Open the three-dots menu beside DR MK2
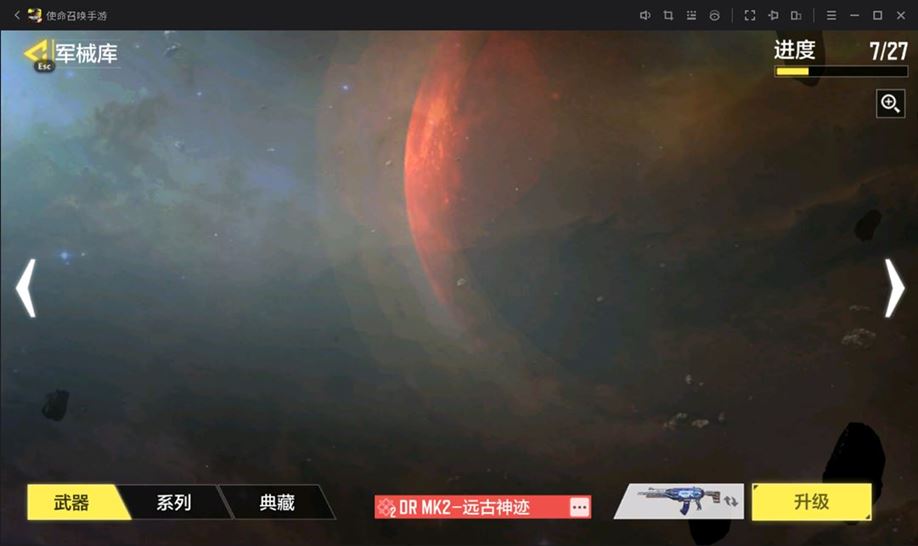This screenshot has height=546, width=918. (x=579, y=507)
